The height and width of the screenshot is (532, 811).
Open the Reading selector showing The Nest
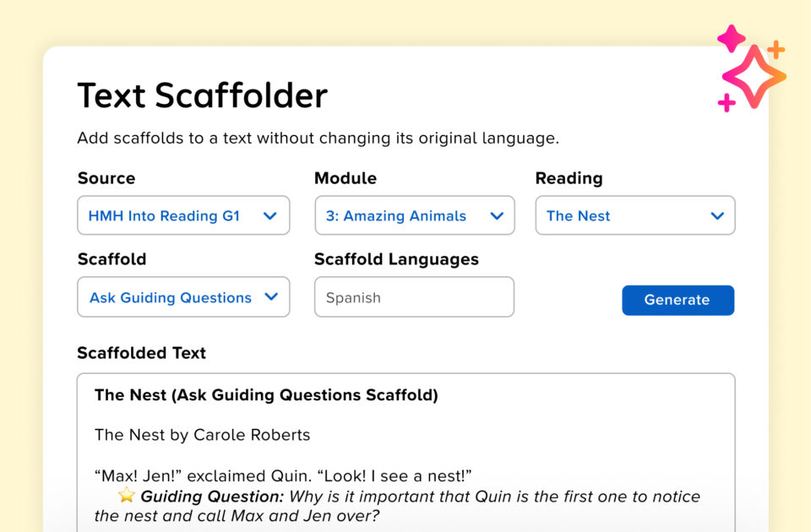pos(635,215)
